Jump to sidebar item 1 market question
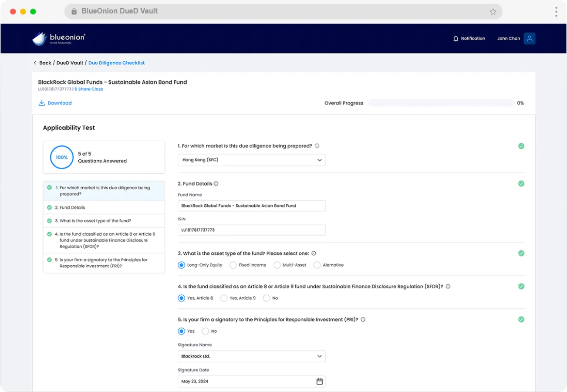Viewport: 567px width, 392px height. [104, 191]
